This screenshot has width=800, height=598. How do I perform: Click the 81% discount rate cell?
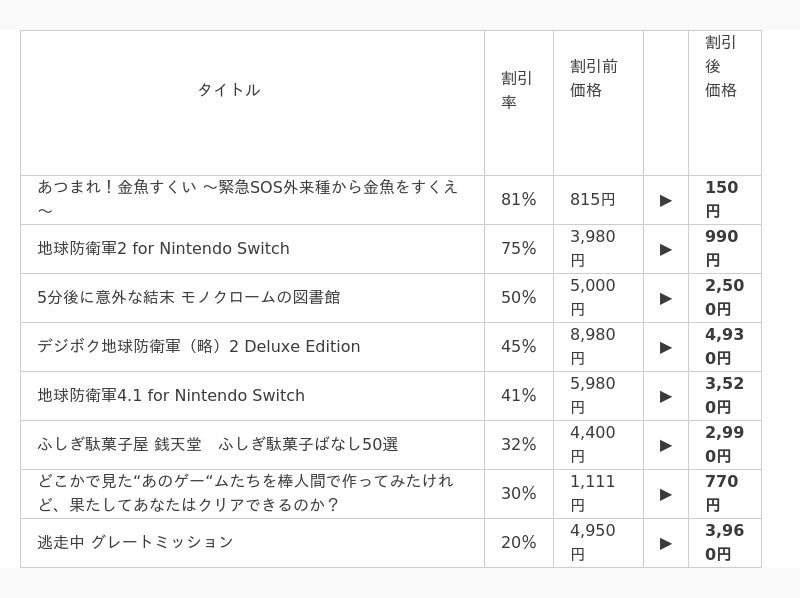pos(519,200)
